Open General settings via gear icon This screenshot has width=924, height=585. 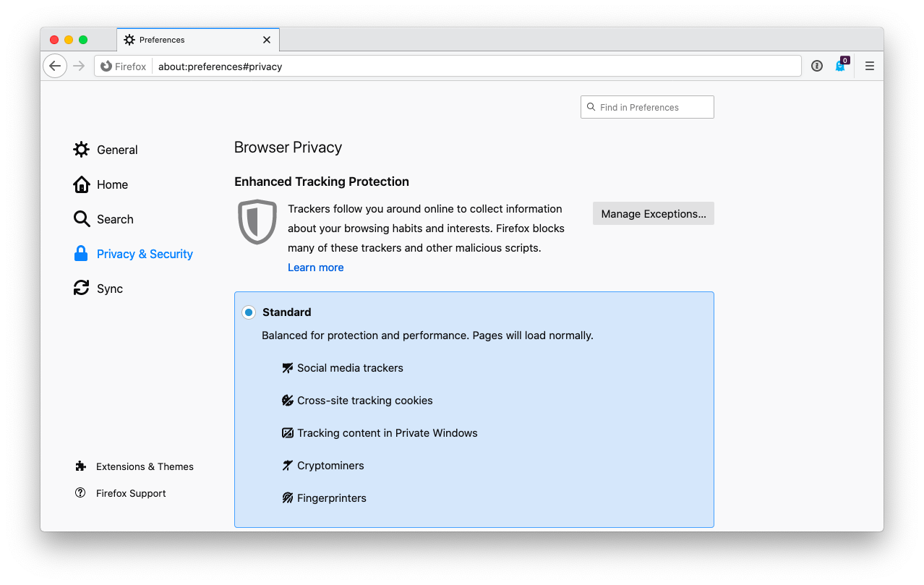point(82,150)
